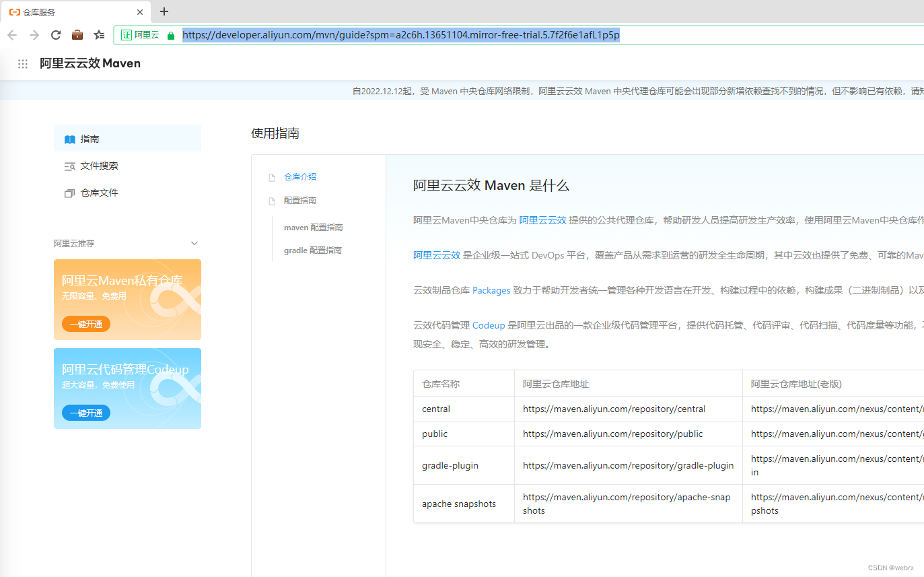Click the briefcase icon in browser toolbar
The width and height of the screenshot is (924, 577).
(x=77, y=35)
